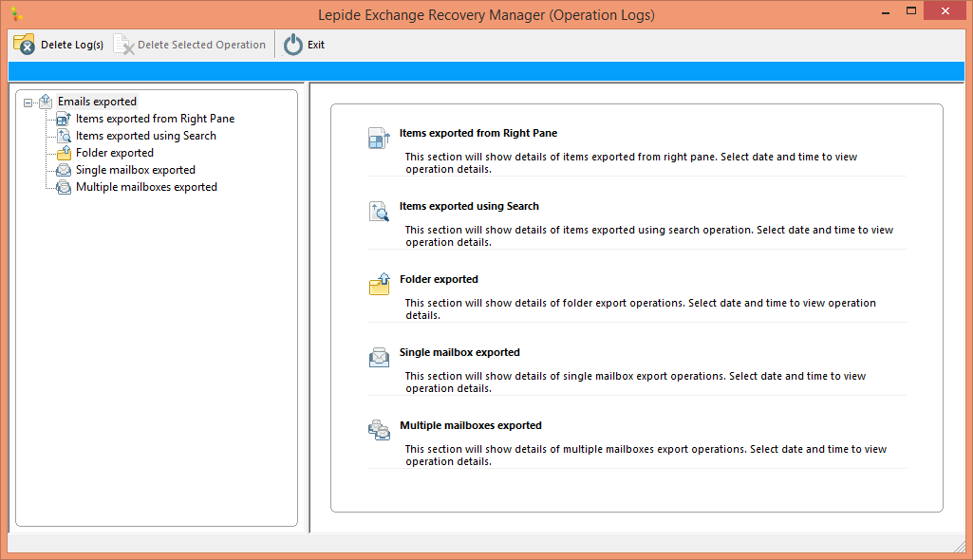Select Single mailbox exported tree entry
This screenshot has height=560, width=973.
135,170
